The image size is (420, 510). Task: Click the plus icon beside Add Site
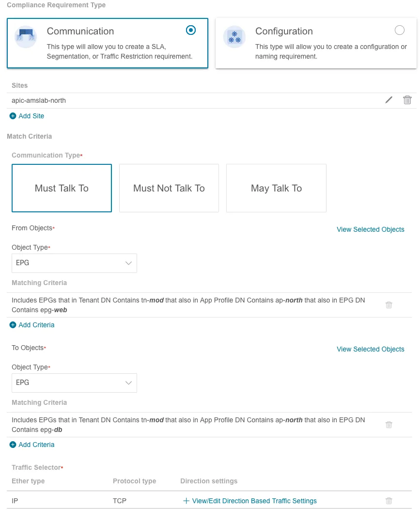point(13,116)
